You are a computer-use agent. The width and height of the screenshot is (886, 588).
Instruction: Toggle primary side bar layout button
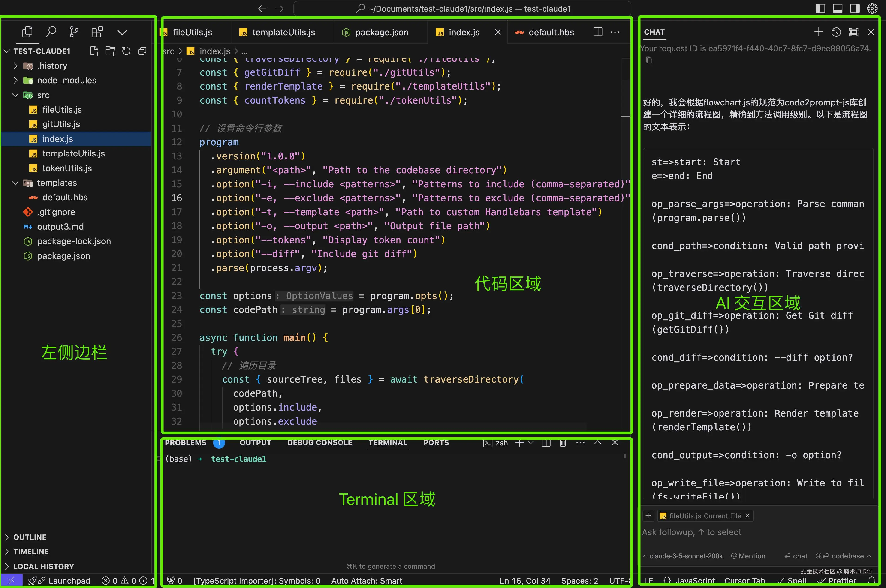pos(820,9)
